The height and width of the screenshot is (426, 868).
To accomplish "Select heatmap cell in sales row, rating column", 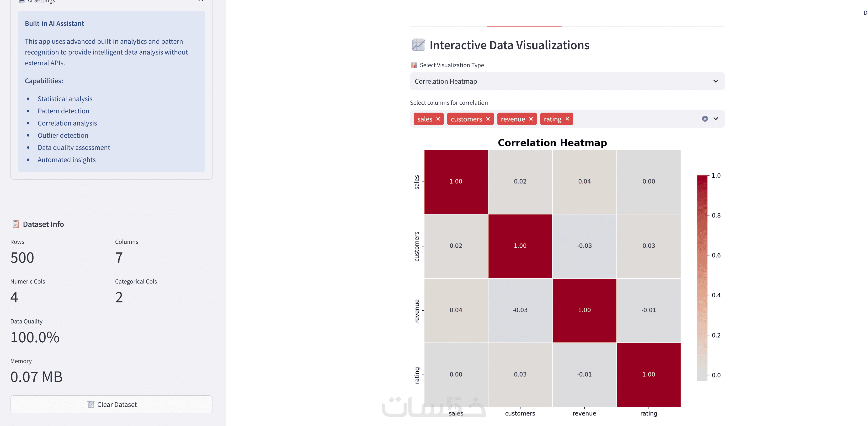I will click(x=649, y=181).
